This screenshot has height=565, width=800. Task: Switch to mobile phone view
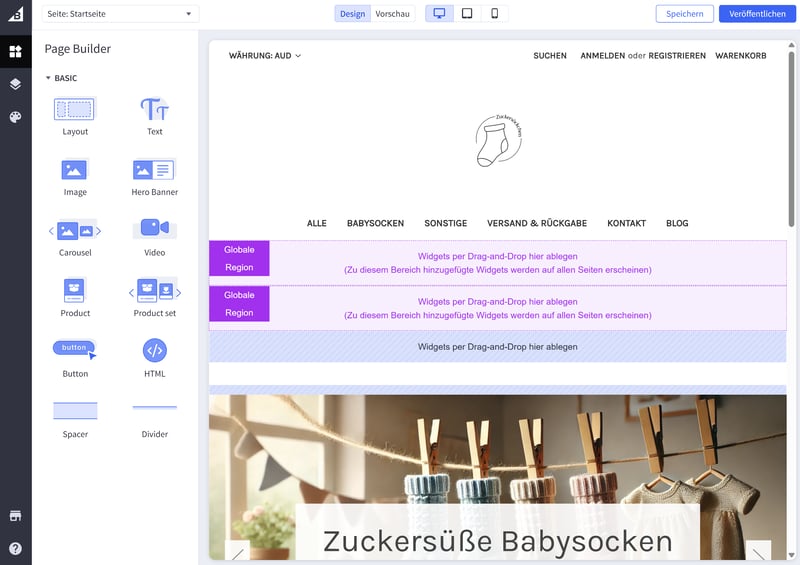(494, 14)
